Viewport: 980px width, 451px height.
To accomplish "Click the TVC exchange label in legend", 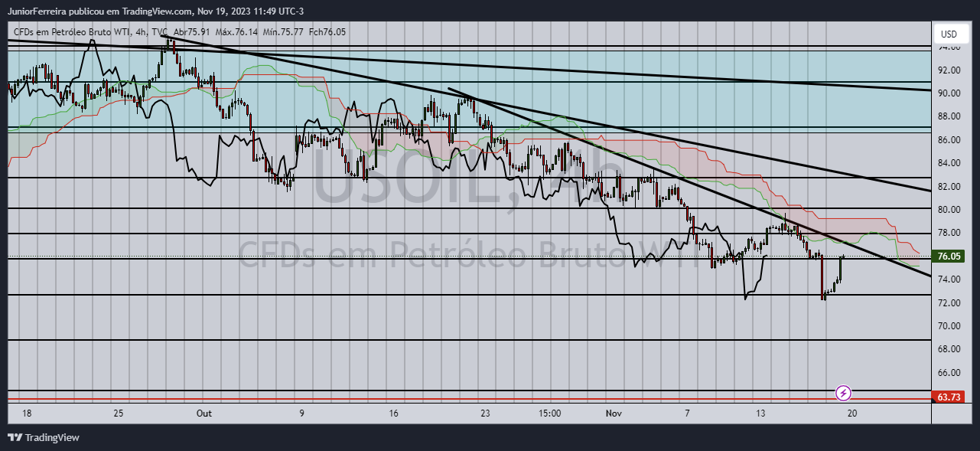I will point(159,32).
